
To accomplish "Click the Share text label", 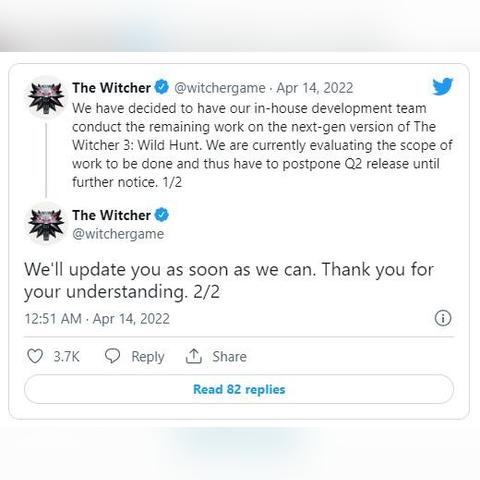I will (230, 356).
